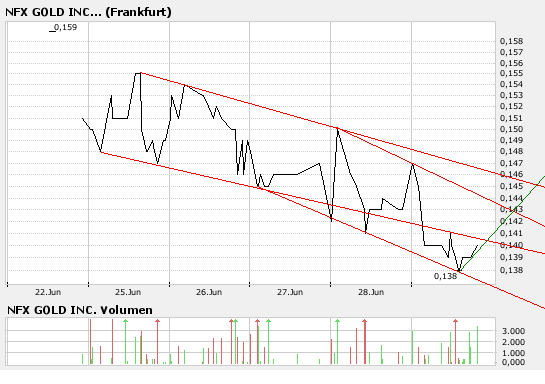Click the '0,000' volume axis label
This screenshot has width=545, height=384.
tap(513, 362)
